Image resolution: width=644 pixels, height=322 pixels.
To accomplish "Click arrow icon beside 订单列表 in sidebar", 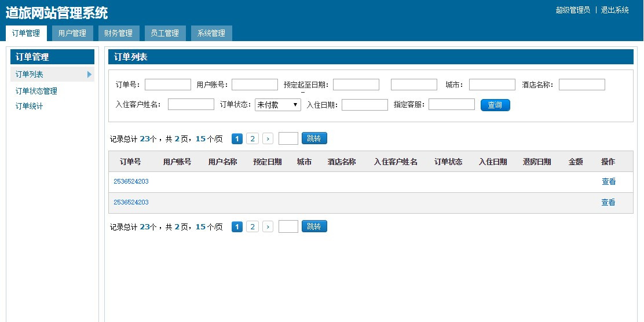I will (x=90, y=74).
